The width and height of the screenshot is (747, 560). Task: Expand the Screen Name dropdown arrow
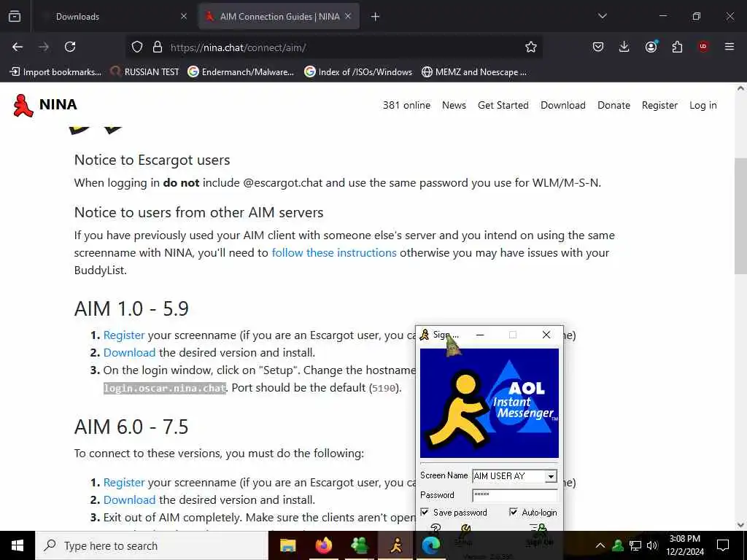click(x=551, y=476)
